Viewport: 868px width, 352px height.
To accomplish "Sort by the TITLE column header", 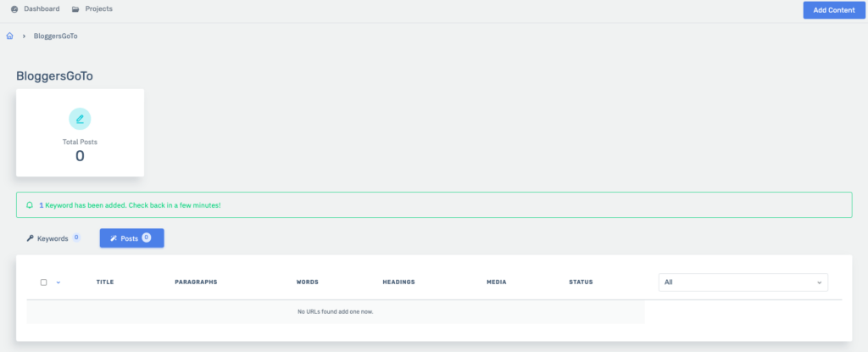I will pos(105,282).
